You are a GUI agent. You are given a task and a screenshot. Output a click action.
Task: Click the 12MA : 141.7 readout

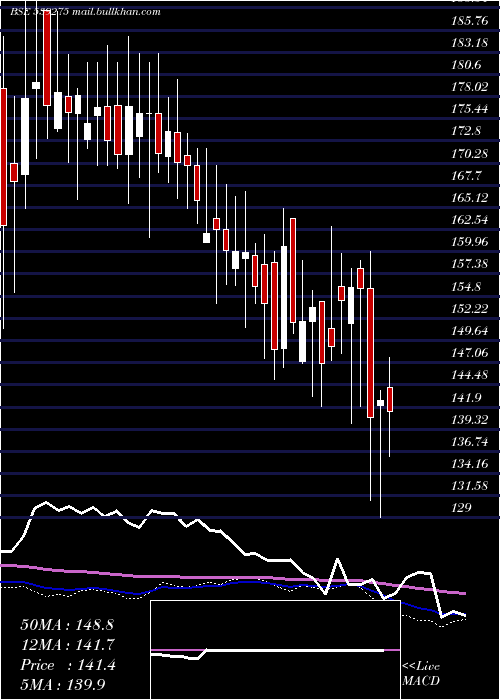(x=67, y=645)
